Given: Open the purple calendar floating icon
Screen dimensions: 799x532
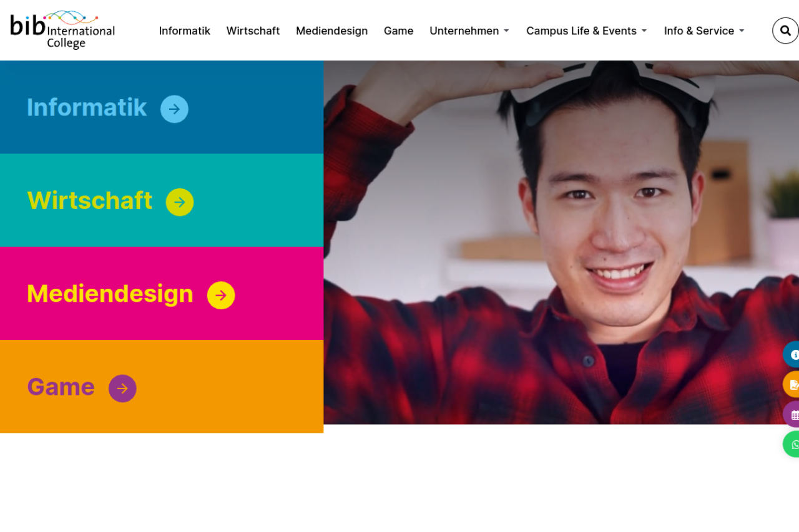Looking at the screenshot, I should (x=792, y=414).
